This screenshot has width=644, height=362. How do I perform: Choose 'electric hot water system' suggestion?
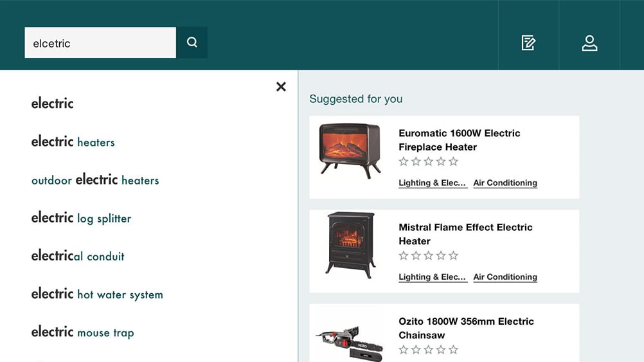tap(97, 294)
